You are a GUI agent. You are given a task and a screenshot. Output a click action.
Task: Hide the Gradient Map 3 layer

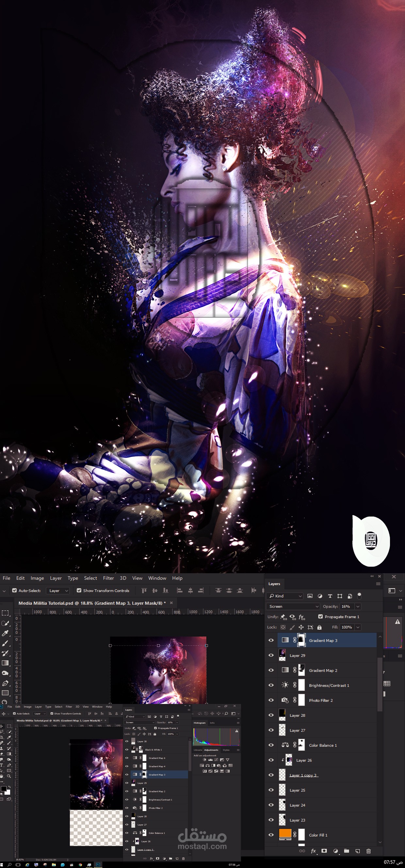click(x=271, y=641)
